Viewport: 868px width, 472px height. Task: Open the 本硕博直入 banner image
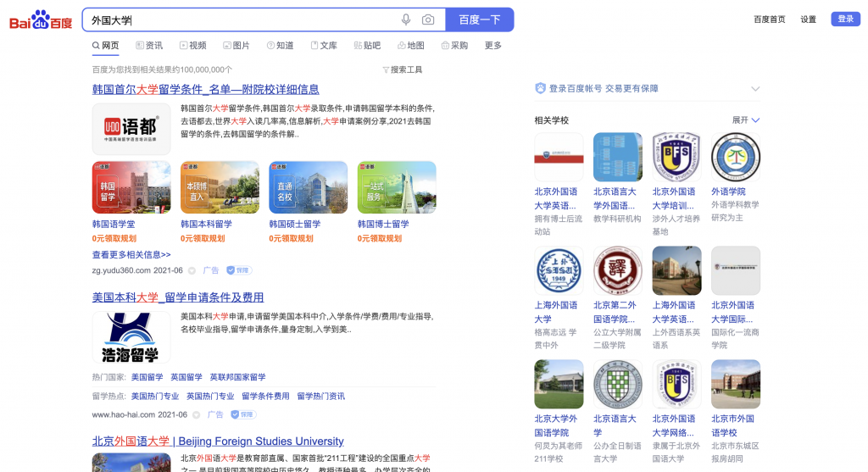(220, 187)
